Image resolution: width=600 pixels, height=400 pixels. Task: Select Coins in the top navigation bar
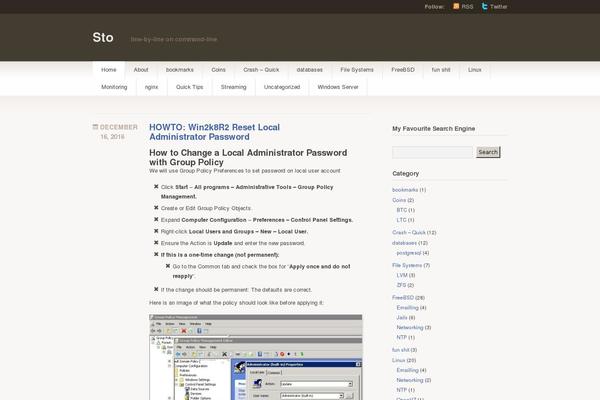218,70
